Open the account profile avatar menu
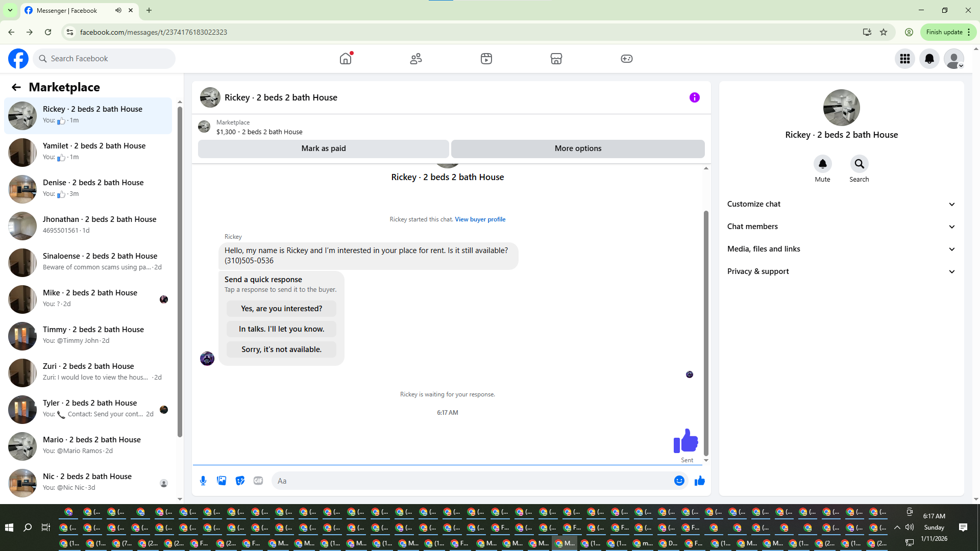 tap(954, 59)
